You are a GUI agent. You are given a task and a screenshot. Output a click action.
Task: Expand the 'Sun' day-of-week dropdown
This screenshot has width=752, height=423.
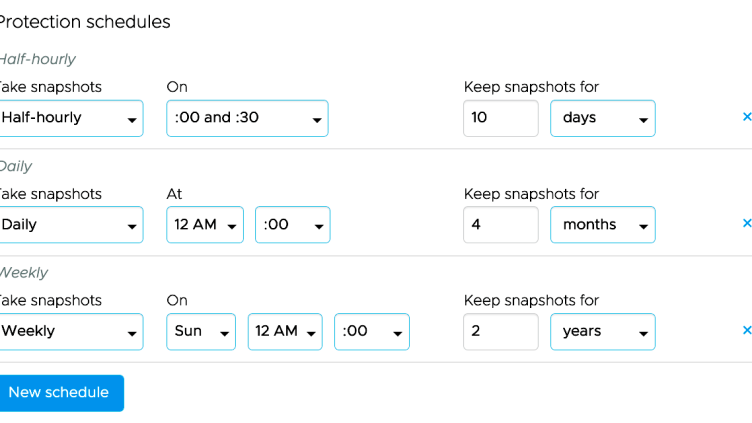(200, 331)
